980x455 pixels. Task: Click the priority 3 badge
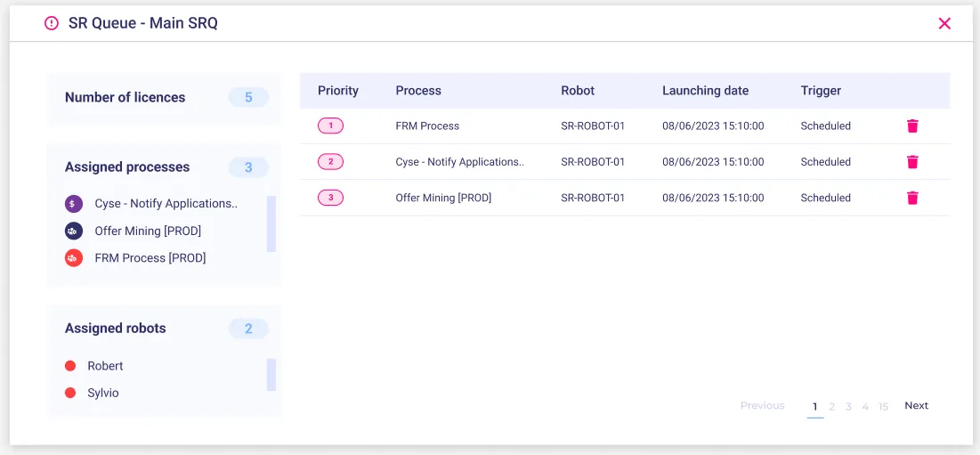coord(330,199)
